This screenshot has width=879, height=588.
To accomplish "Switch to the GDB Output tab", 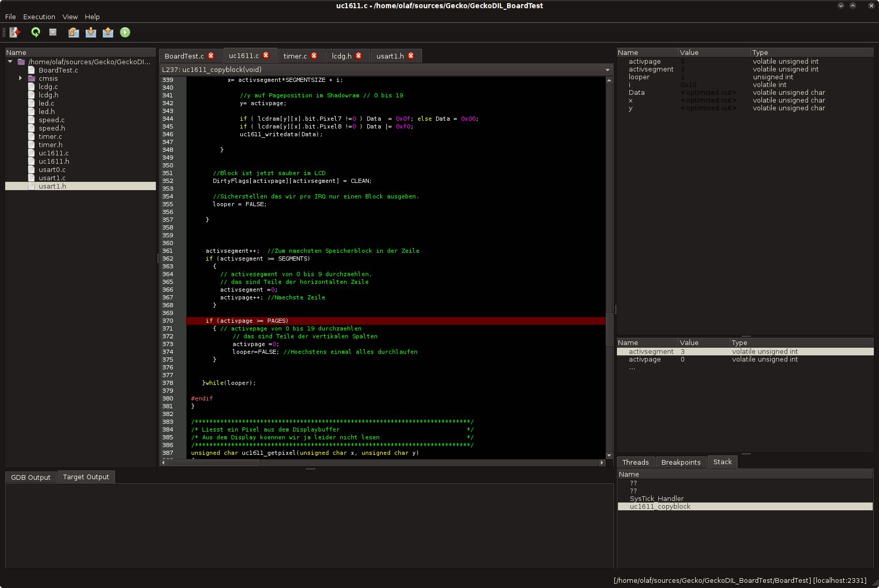I will pos(31,477).
